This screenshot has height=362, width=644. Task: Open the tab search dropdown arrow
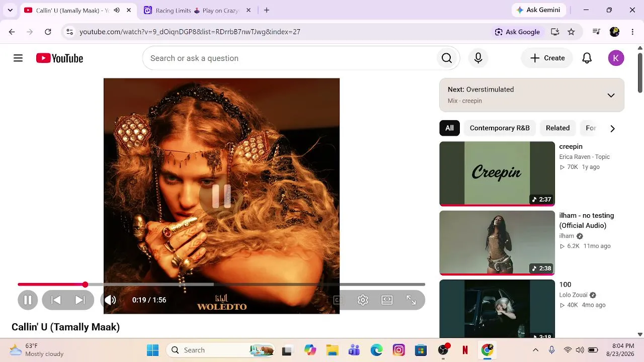click(x=10, y=10)
